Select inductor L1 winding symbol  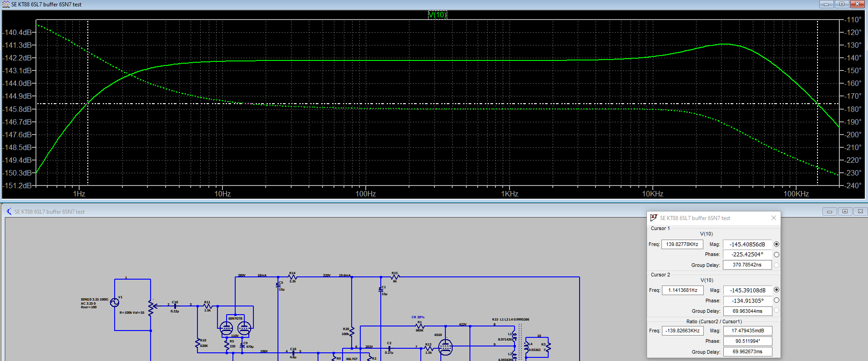515,337
